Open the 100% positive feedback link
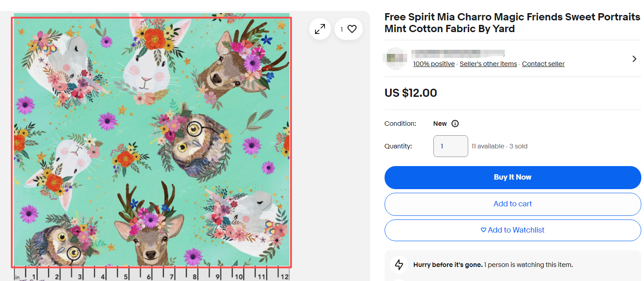Screen dimensions: 644x281 pyautogui.click(x=434, y=64)
